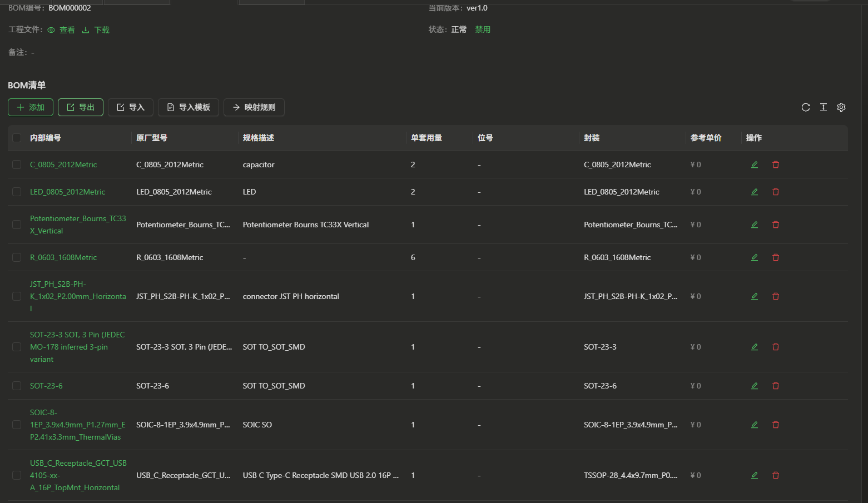Click the 导出 (export) button

coord(81,107)
